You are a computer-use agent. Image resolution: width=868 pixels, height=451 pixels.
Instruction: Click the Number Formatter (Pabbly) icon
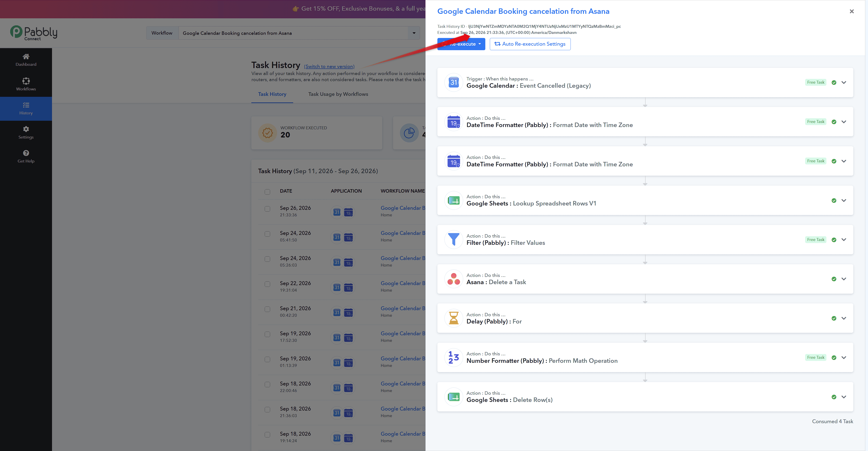point(453,358)
